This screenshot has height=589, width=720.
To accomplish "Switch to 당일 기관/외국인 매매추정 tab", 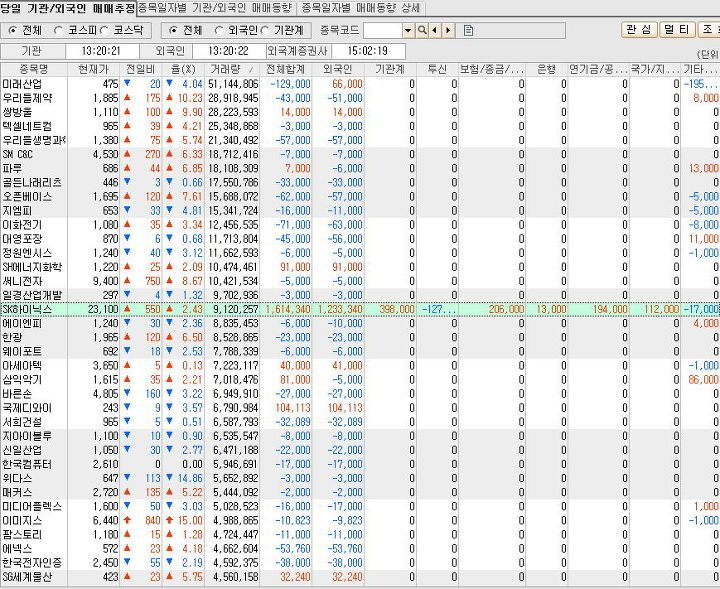I will (x=68, y=8).
